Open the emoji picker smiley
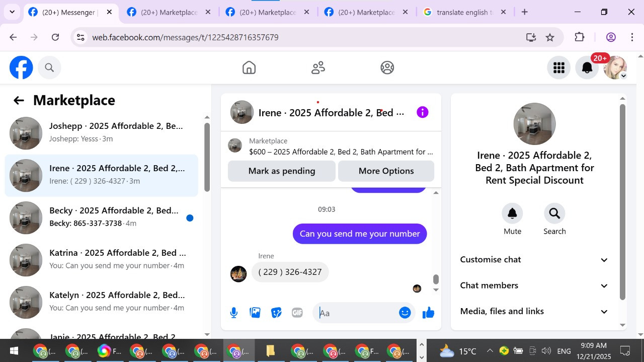Screen dimensions: 644x362 click(405, 313)
